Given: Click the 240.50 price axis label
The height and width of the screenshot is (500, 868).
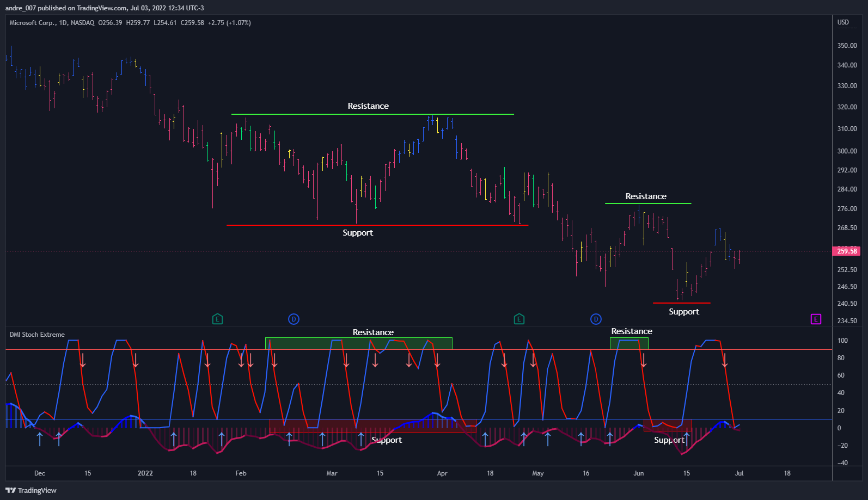Looking at the screenshot, I should [x=847, y=304].
